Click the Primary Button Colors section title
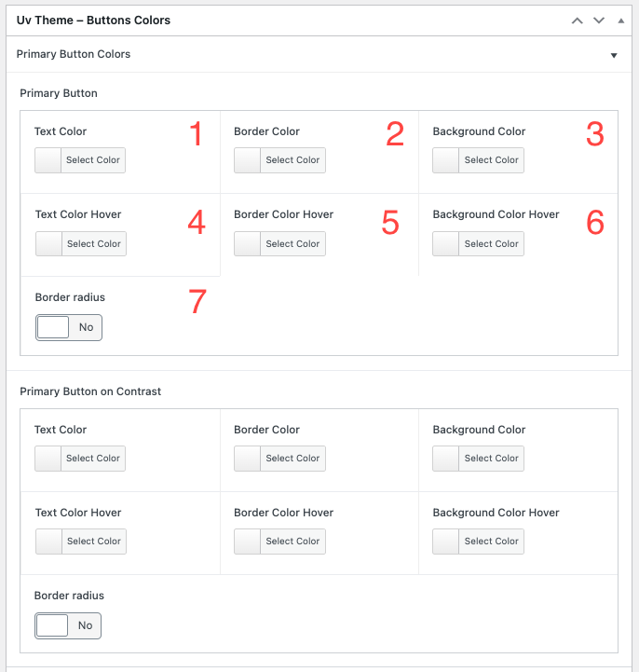Screen dimensions: 639x672 pos(74,54)
